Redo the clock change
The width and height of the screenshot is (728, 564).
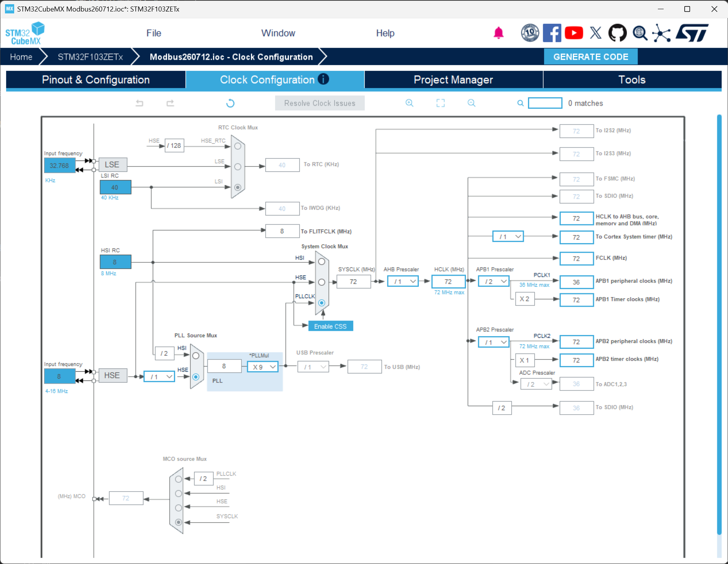pos(170,103)
